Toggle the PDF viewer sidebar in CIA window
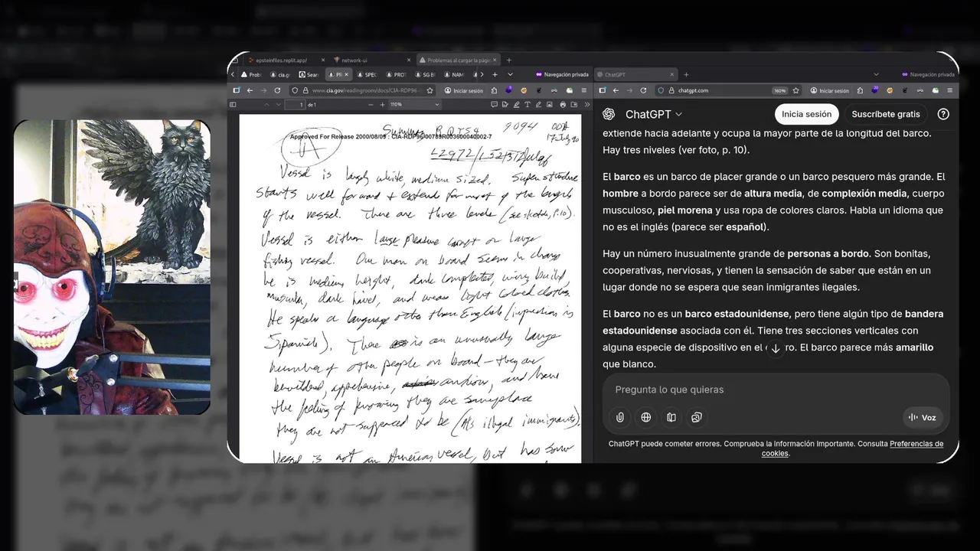The height and width of the screenshot is (551, 980). (233, 105)
